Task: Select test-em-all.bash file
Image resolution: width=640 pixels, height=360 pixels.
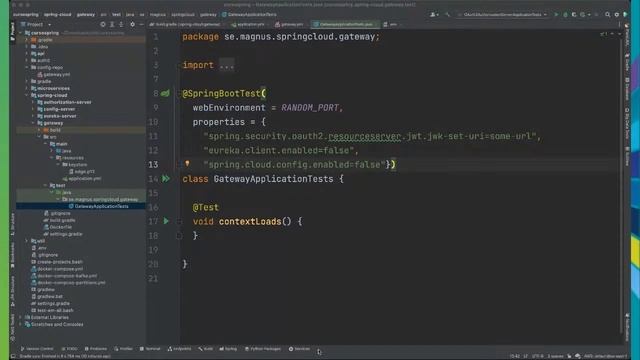Action: [x=55, y=310]
